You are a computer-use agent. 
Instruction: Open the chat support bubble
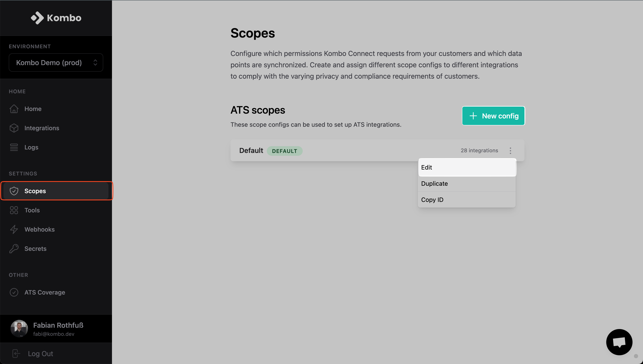pos(619,342)
